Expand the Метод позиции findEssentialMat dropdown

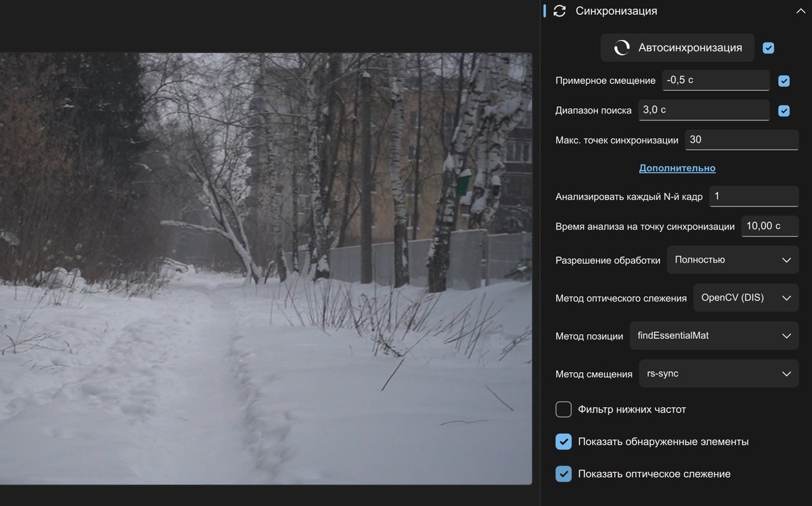pos(713,336)
